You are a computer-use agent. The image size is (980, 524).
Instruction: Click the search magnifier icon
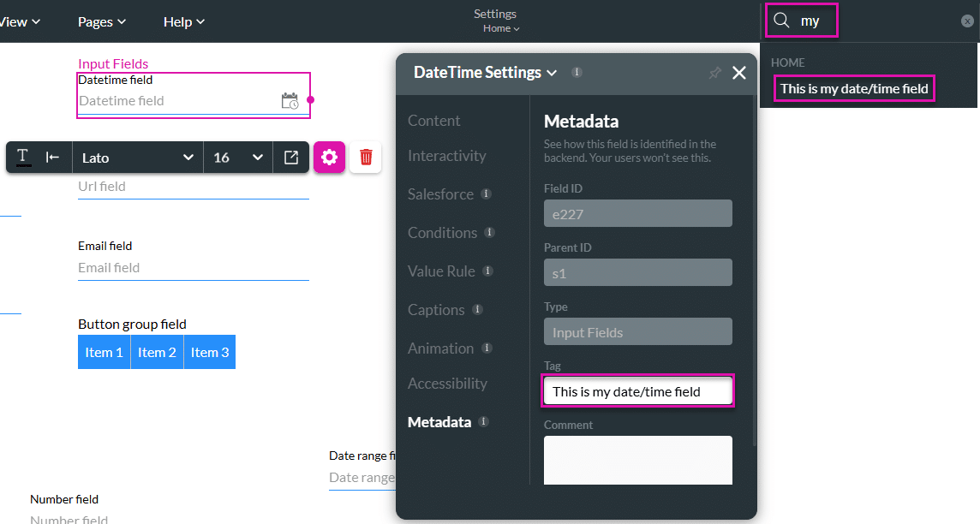tap(781, 21)
